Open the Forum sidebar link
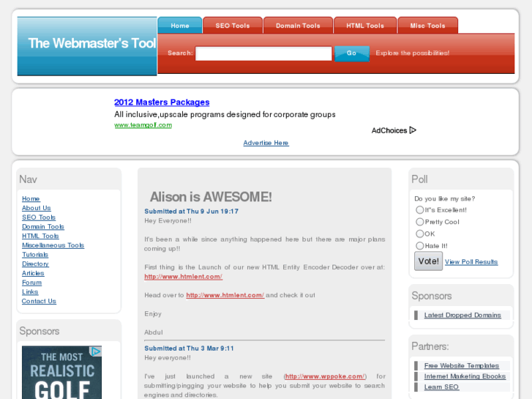This screenshot has height=399, width=532. pyautogui.click(x=32, y=283)
